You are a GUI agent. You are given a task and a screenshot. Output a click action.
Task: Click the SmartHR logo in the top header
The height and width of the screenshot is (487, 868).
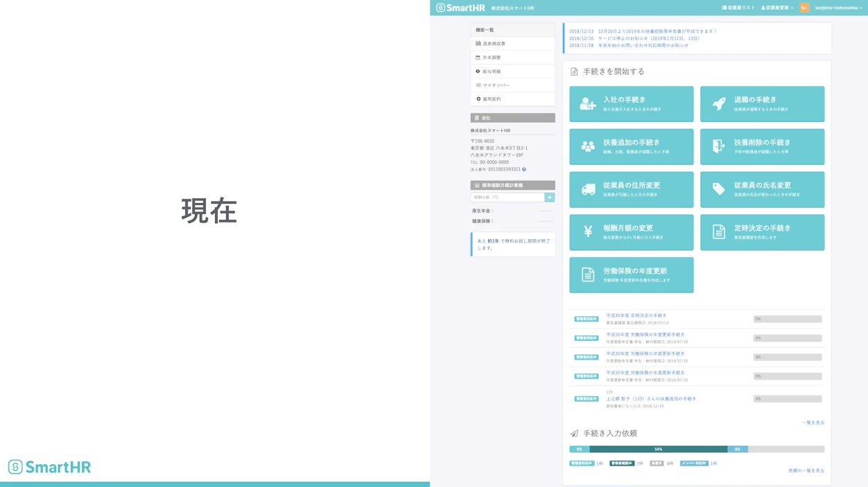[x=460, y=8]
